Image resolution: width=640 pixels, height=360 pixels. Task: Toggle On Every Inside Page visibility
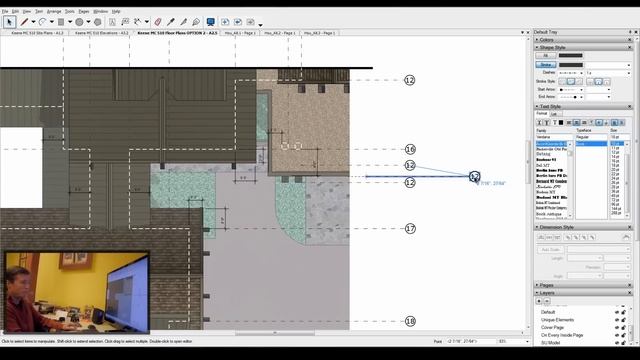tap(617, 336)
